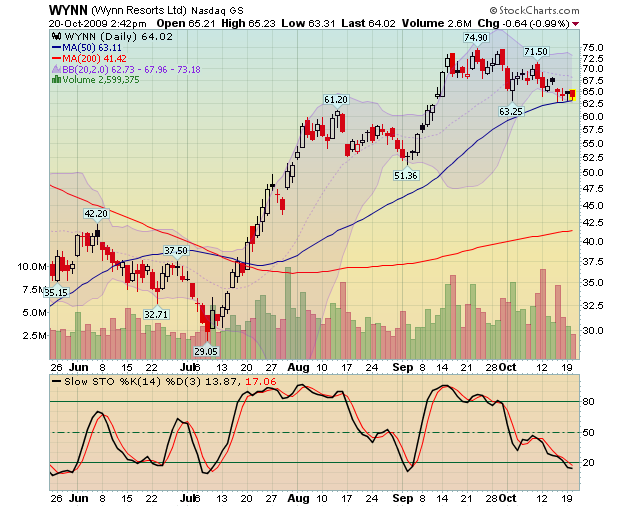The height and width of the screenshot is (507, 620).
Task: Click the Jun label on price chart axis
Action: pos(79,367)
